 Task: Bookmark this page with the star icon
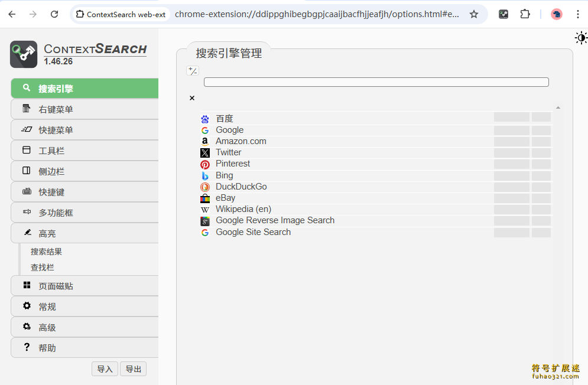coord(474,14)
